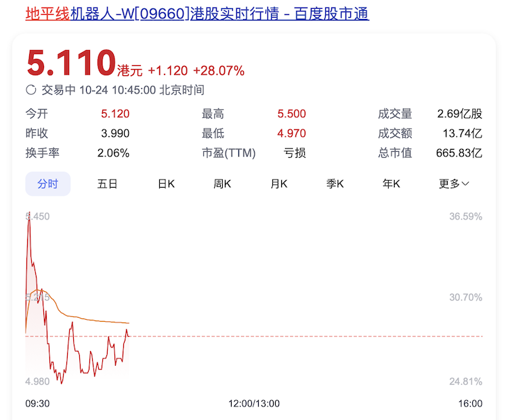Click the 12:00/13:00 time axis label
Image resolution: width=508 pixels, height=420 pixels.
254,403
